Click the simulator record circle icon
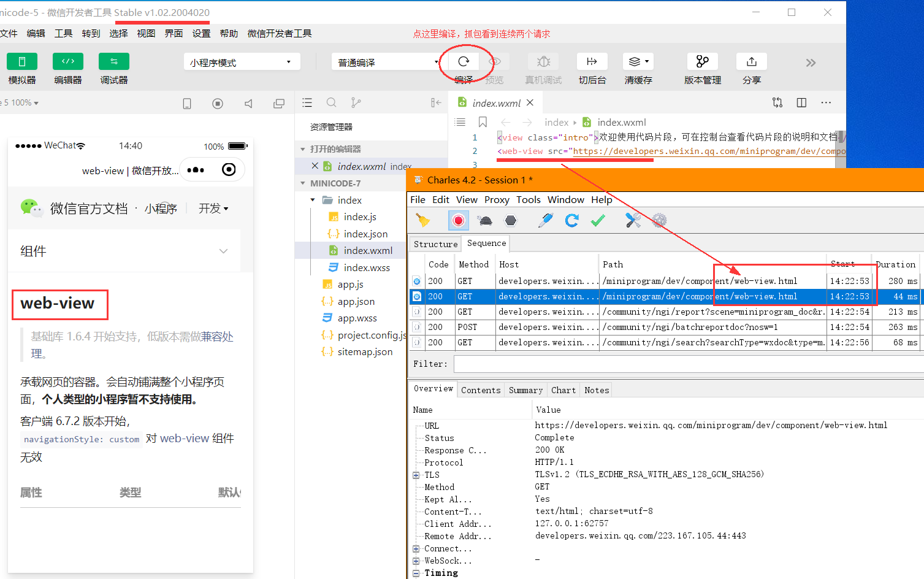The width and height of the screenshot is (924, 579). (x=218, y=104)
